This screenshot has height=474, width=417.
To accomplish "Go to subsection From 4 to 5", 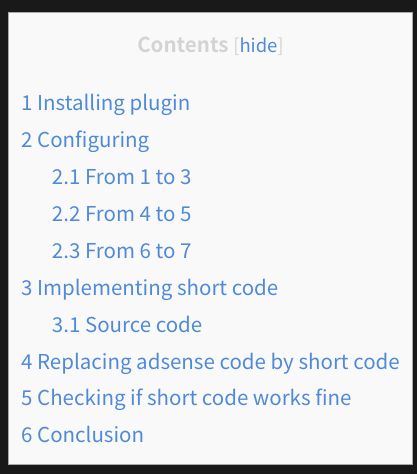I will [x=121, y=214].
